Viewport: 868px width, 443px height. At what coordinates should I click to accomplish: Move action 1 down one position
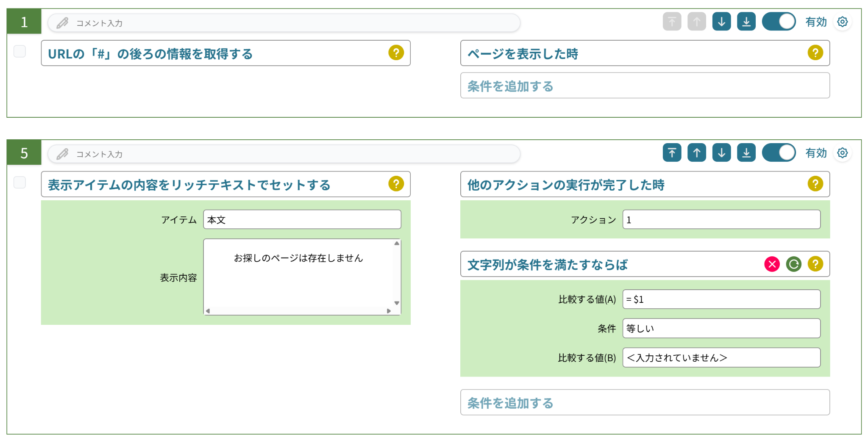coord(721,22)
